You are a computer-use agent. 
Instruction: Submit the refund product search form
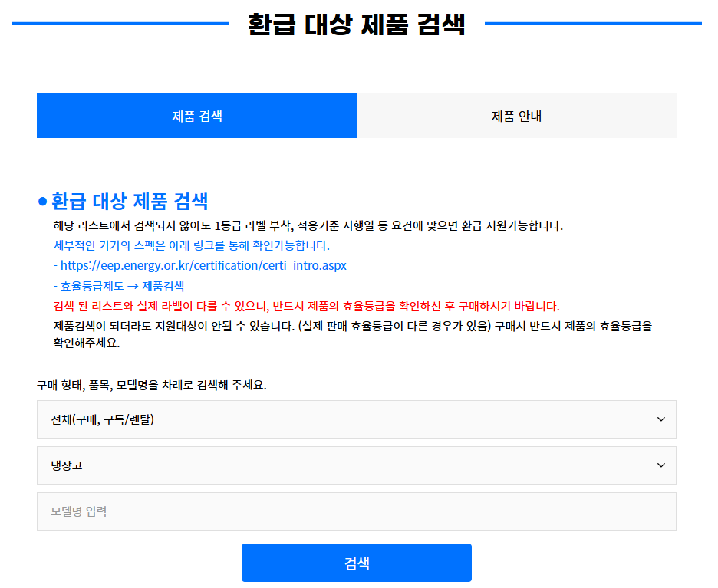tap(356, 562)
